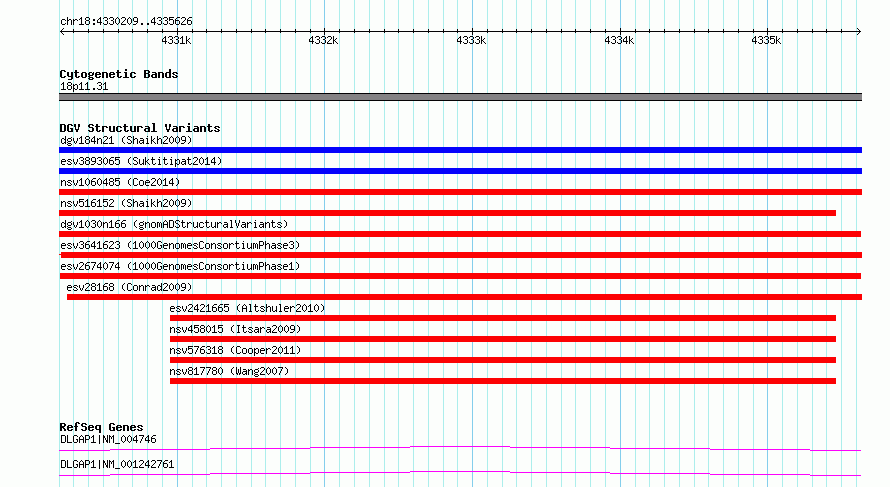Screen dimensions: 890x487
Task: Open variant nsv576318 (Cooper2011) label
Action: tap(235, 350)
